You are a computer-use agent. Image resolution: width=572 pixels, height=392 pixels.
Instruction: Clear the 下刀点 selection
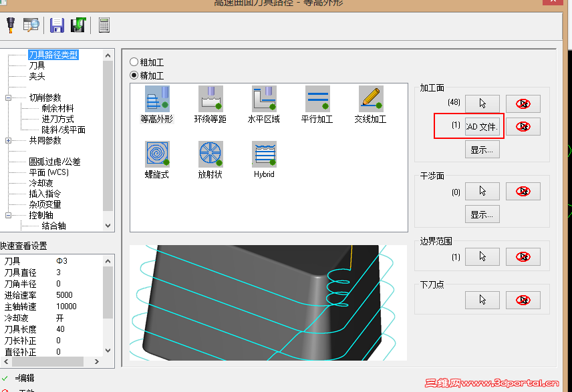523,300
